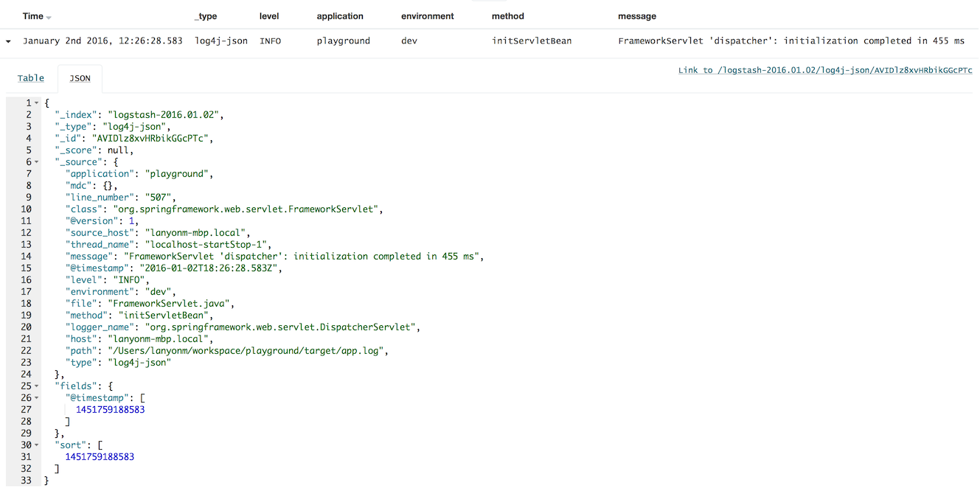This screenshot has height=491, width=980.
Task: Collapse the _source object
Action: pos(35,161)
